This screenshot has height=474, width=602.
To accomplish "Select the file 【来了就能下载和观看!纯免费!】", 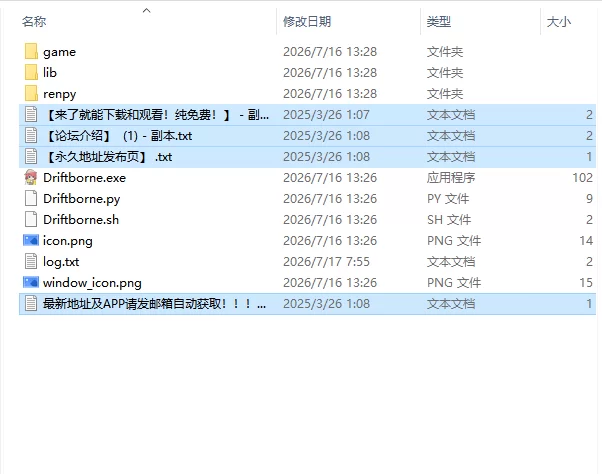I will pyautogui.click(x=156, y=114).
